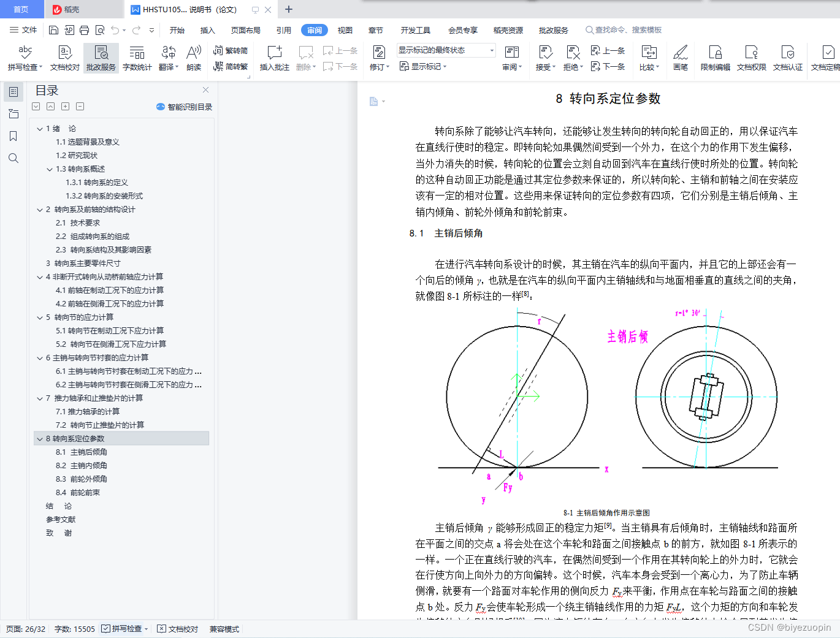This screenshot has width=840, height=638.
Task: Open the 显示标记 dropdown
Action: click(423, 66)
